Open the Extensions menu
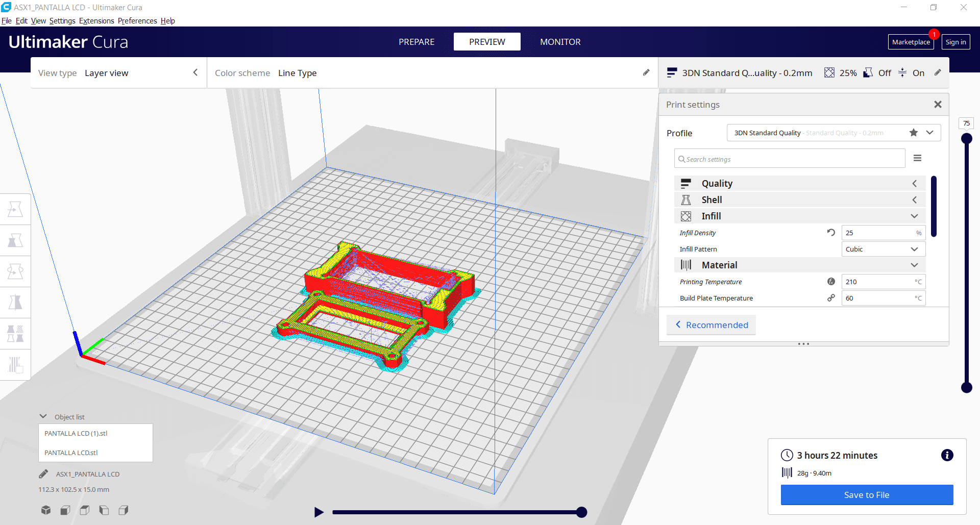This screenshot has width=980, height=525. [96, 21]
